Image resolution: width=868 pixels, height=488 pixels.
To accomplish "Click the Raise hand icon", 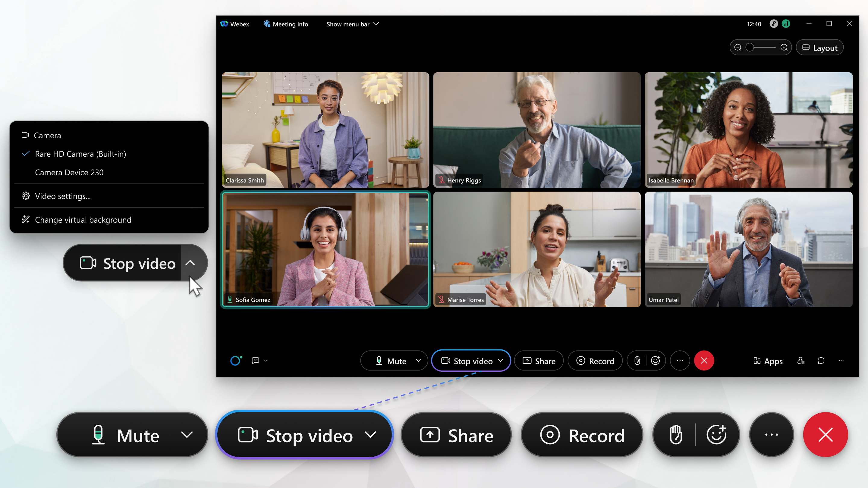I will (637, 361).
